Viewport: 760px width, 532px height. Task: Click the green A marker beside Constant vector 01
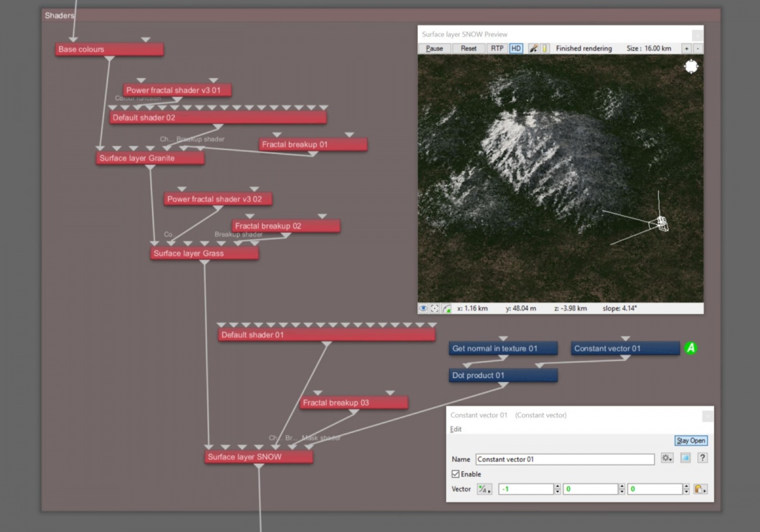coord(691,348)
